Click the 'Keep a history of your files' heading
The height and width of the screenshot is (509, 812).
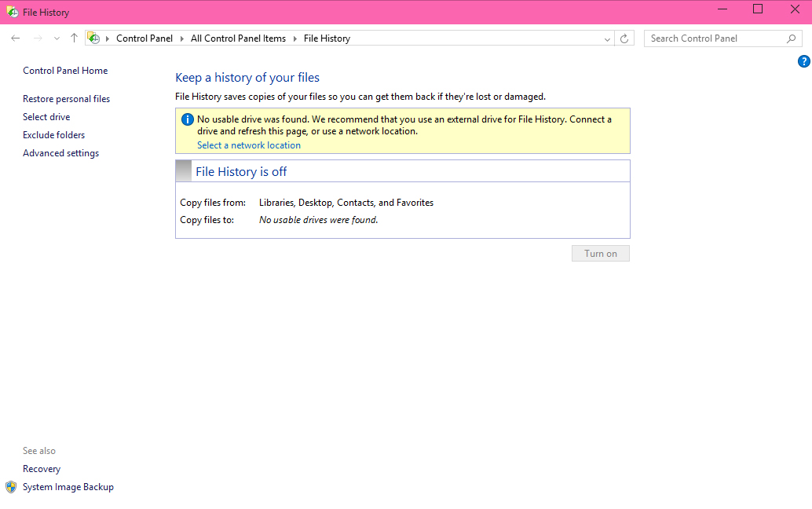tap(247, 77)
